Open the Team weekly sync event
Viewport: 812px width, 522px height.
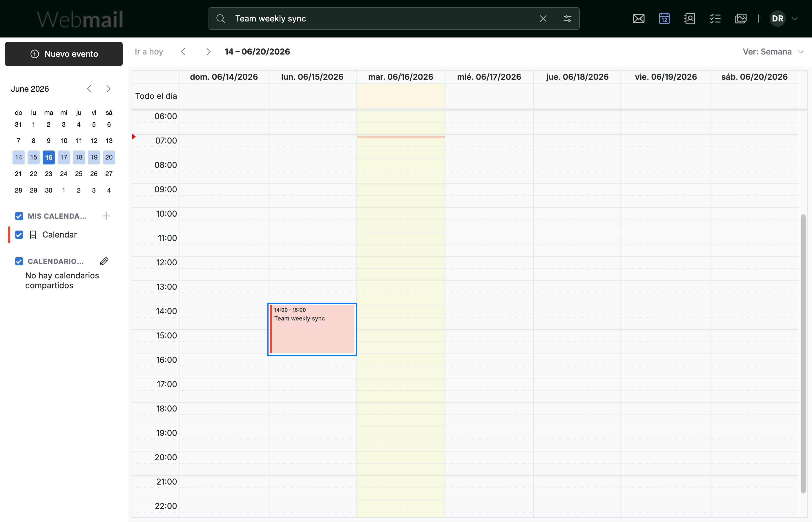312,329
